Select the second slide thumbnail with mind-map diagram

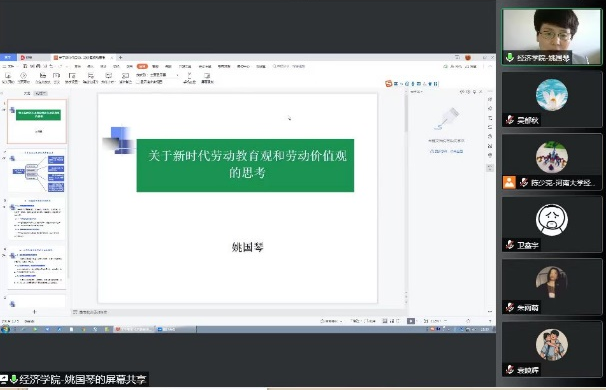coord(37,171)
